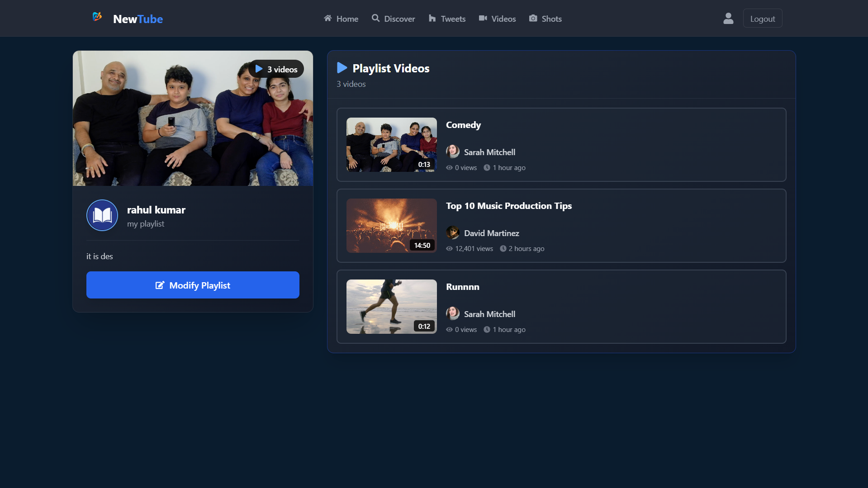
Task: Open the Comedy video thumbnail
Action: pyautogui.click(x=391, y=145)
